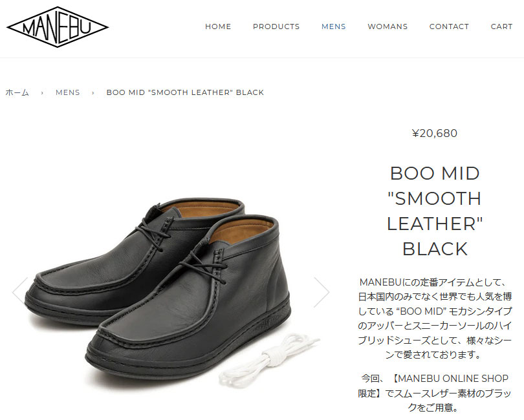Screen dimensions: 524x420
Task: Click the second breadcrumb separator chevron
Action: click(x=93, y=93)
